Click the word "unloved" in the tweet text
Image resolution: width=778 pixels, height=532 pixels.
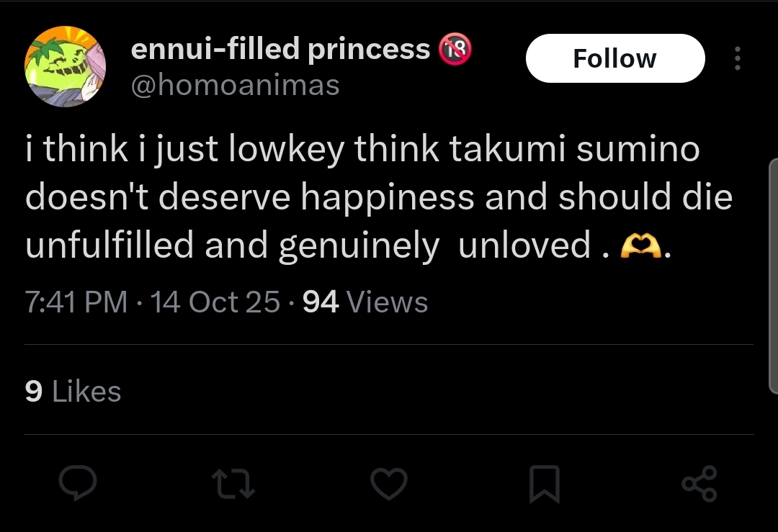click(x=524, y=245)
